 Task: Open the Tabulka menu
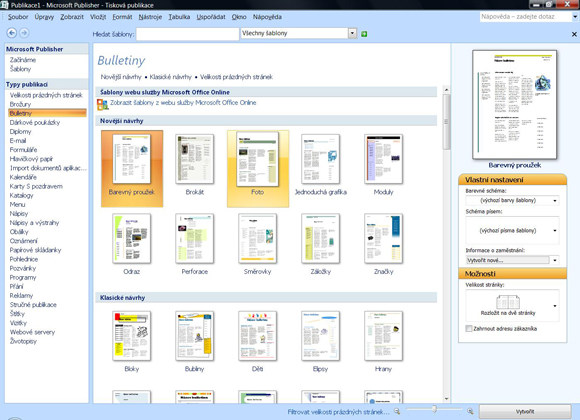[x=179, y=17]
